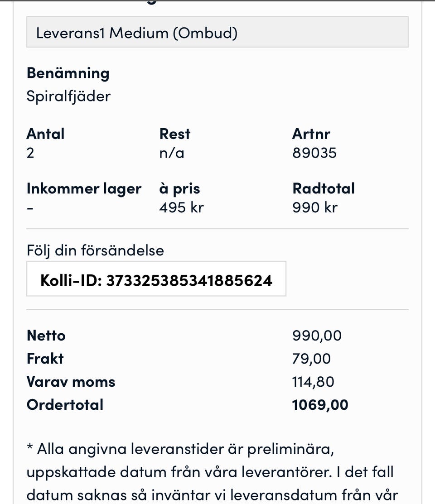Click article number 89035
This screenshot has width=435, height=504.
314,153
